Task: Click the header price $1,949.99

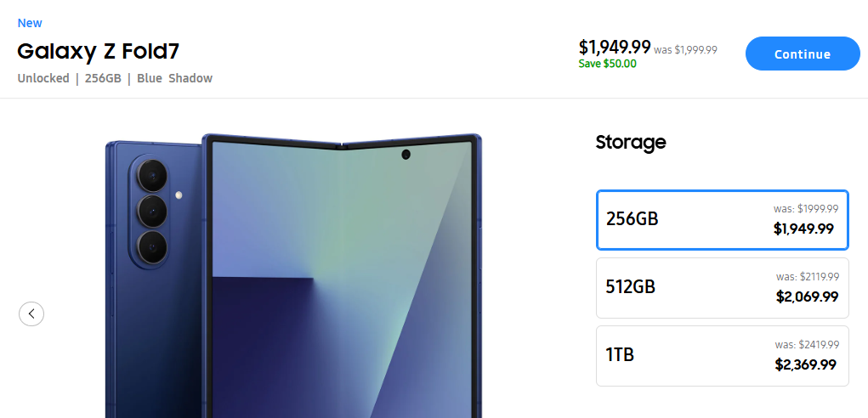Action: tap(615, 46)
